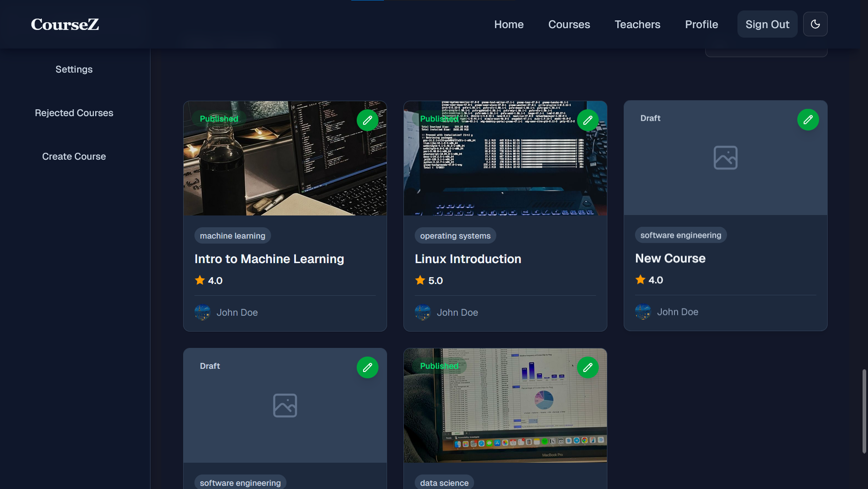Screen dimensions: 868x489
Task: Click Published badge on Machine Learning card
Action: (219, 119)
